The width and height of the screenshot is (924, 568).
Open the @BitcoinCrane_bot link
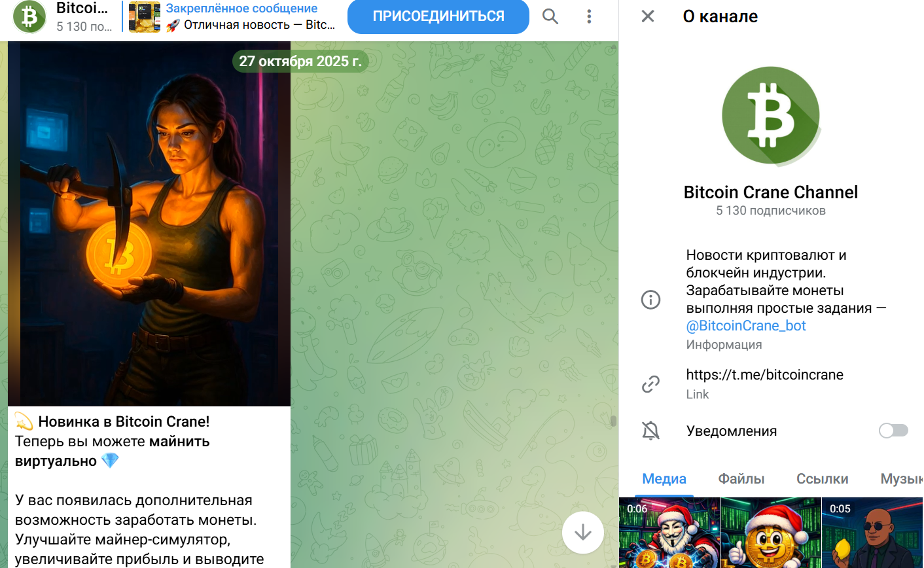(x=746, y=326)
